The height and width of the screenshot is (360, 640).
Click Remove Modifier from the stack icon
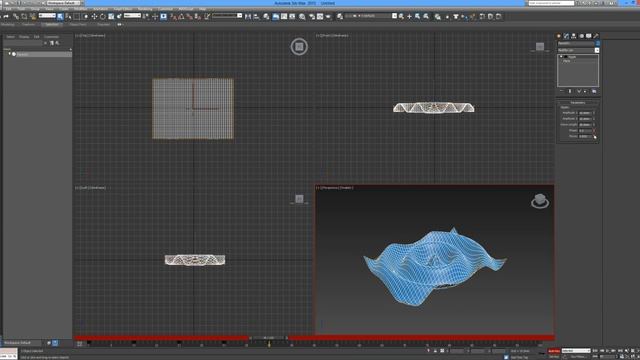click(585, 91)
